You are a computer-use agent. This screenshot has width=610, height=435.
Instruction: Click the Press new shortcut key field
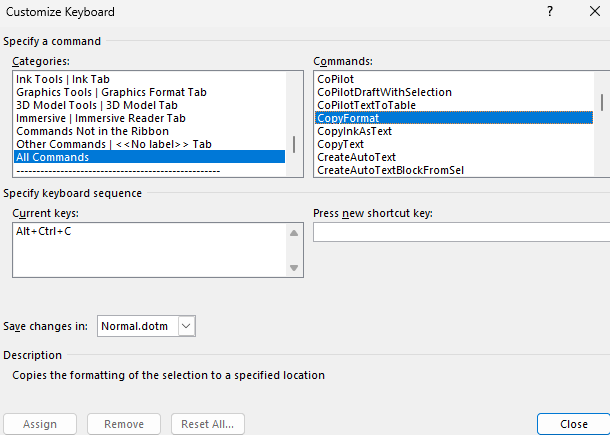click(460, 232)
